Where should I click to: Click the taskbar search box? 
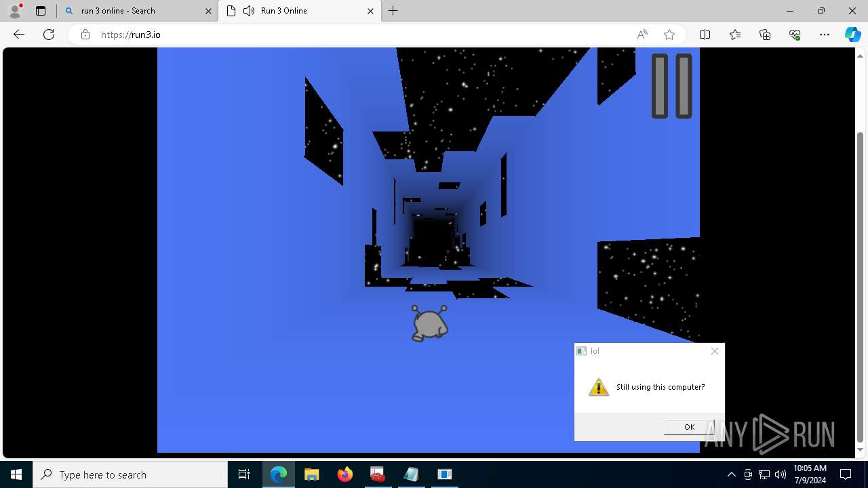click(x=130, y=474)
